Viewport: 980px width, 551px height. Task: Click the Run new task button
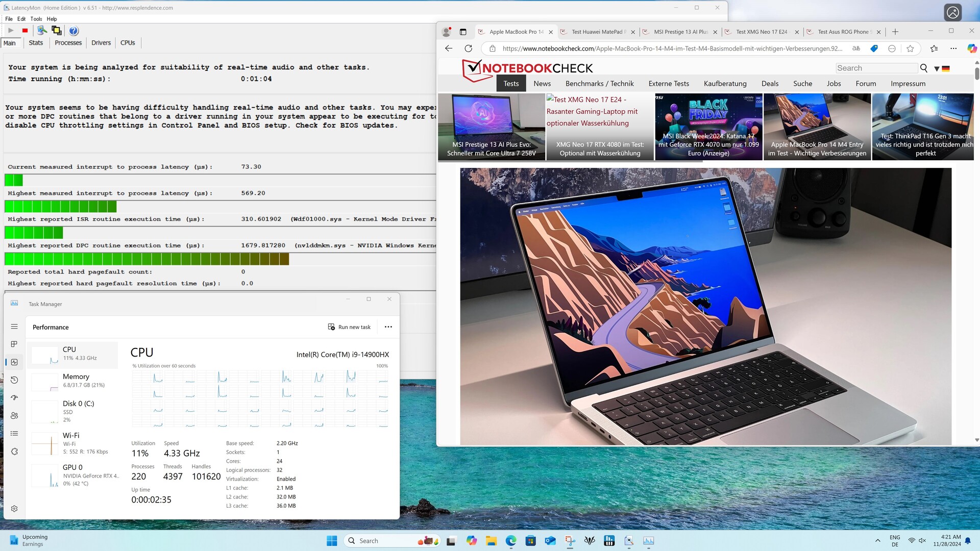pos(349,327)
